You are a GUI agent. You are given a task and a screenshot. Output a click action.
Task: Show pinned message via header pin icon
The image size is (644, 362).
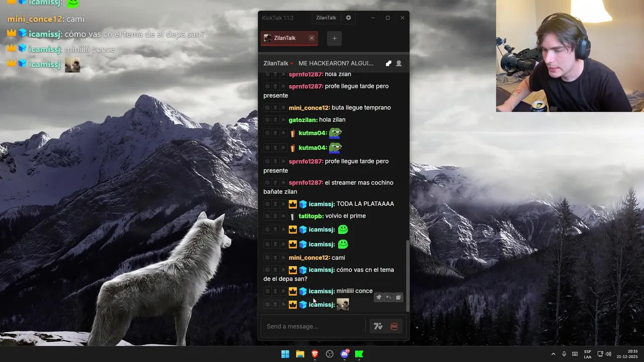point(388,63)
